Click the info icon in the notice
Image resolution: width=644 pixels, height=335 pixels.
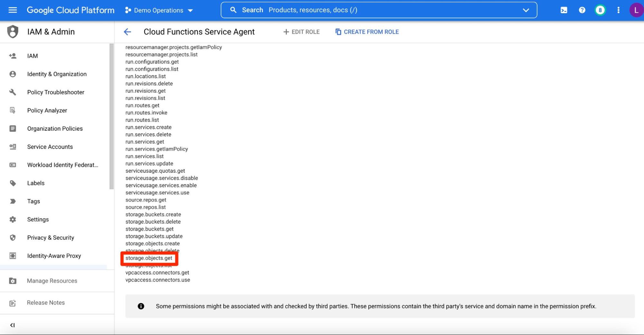coord(141,306)
